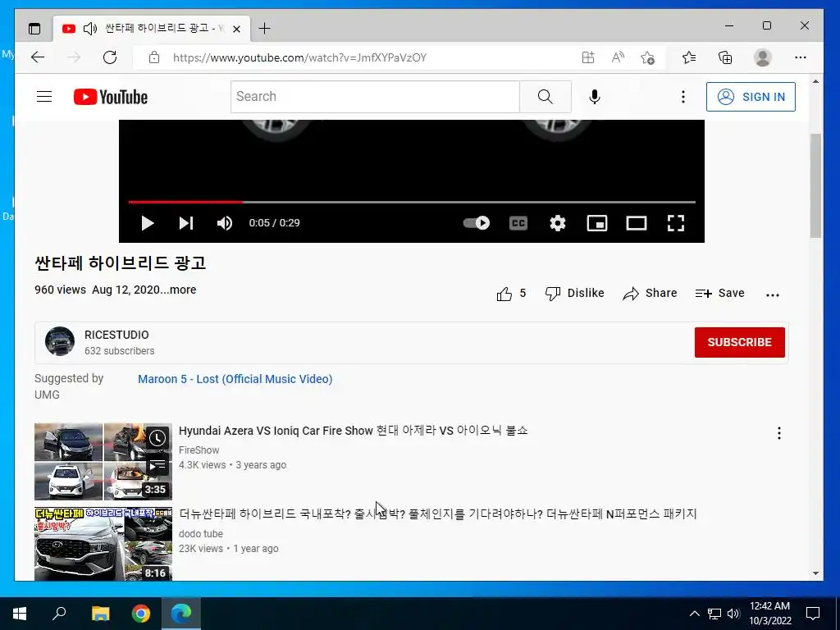Go to YouTube home via logo
840x630 pixels.
[111, 97]
